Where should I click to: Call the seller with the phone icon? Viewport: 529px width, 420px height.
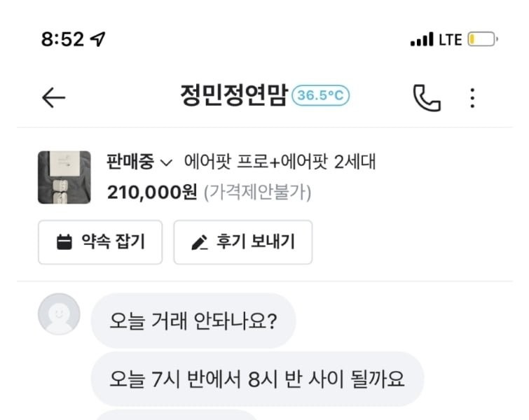point(426,98)
